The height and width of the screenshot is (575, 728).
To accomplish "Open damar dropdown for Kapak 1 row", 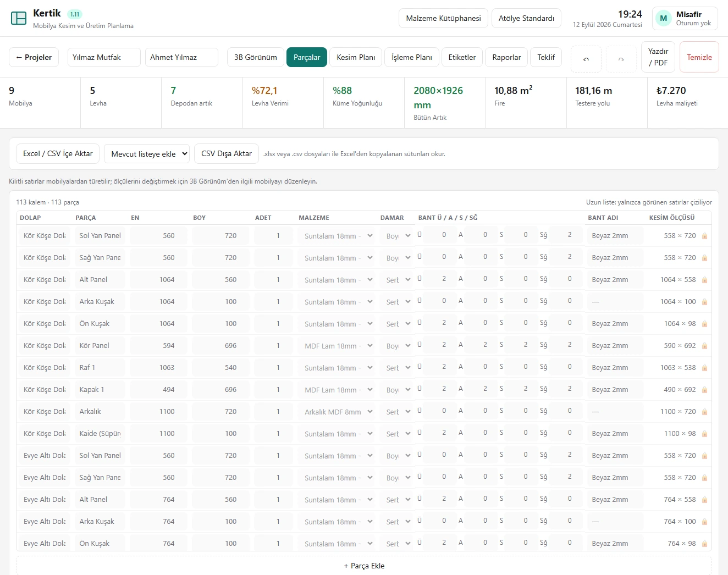I will pos(396,390).
